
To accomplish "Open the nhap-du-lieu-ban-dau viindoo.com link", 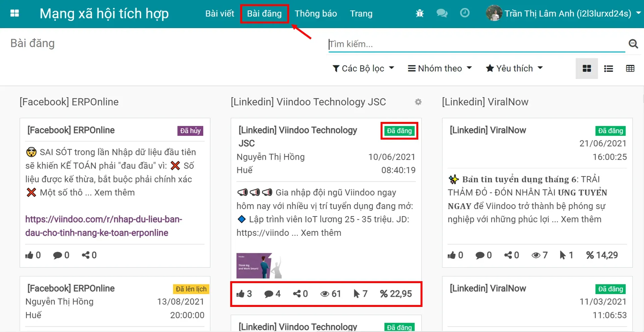I will point(104,226).
